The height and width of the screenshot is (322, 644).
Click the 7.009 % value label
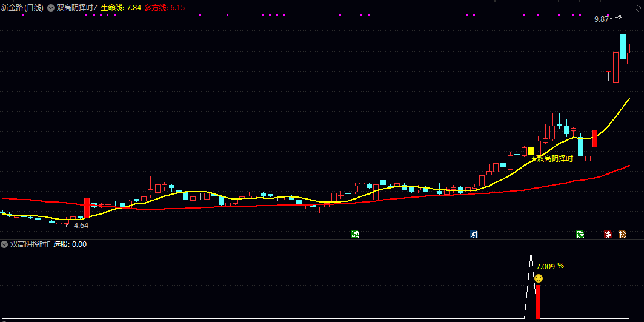(x=550, y=266)
